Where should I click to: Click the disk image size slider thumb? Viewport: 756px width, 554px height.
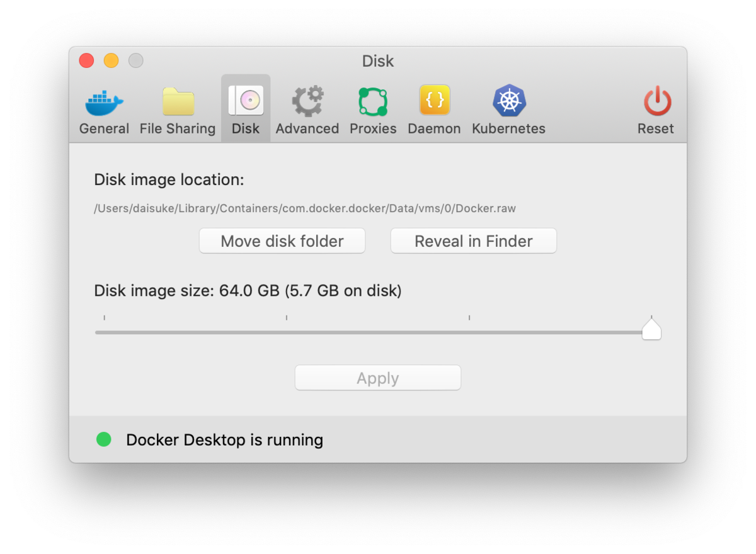point(651,329)
